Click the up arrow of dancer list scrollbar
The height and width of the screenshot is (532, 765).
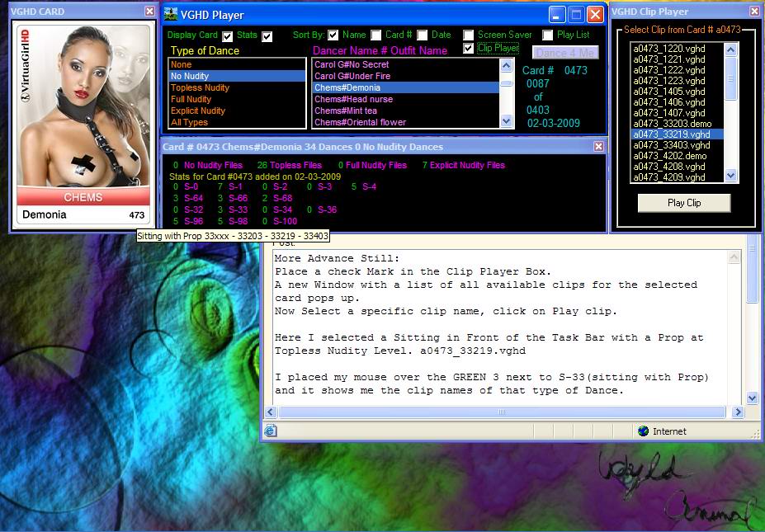tap(507, 65)
